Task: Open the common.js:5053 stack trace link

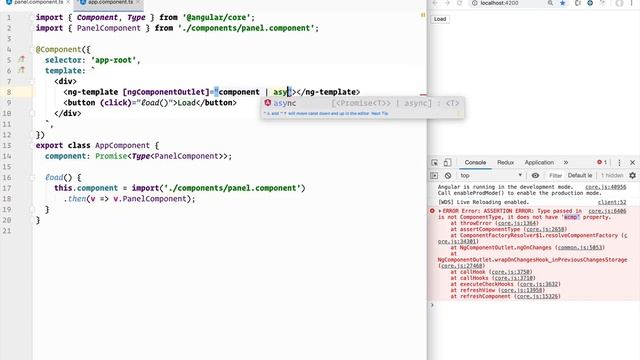Action: click(x=579, y=247)
